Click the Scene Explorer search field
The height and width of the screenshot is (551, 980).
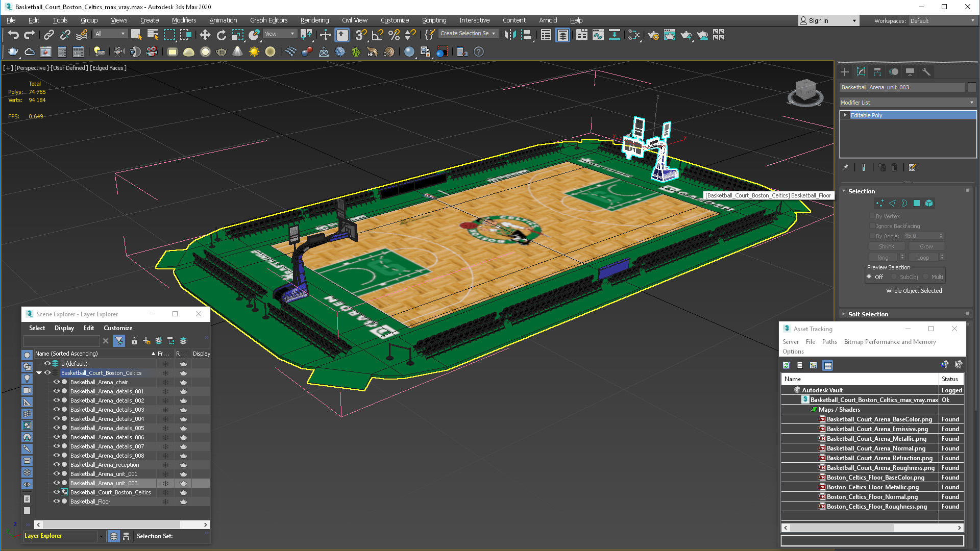click(x=61, y=341)
